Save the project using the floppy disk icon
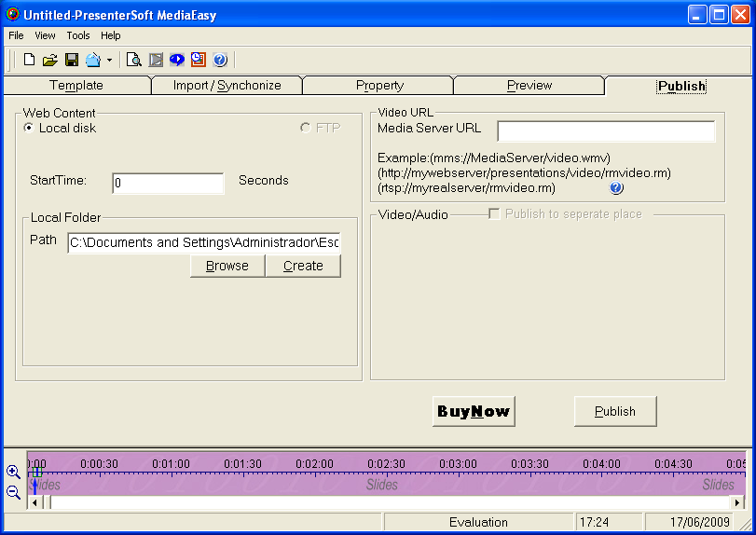756x535 pixels. coord(72,60)
